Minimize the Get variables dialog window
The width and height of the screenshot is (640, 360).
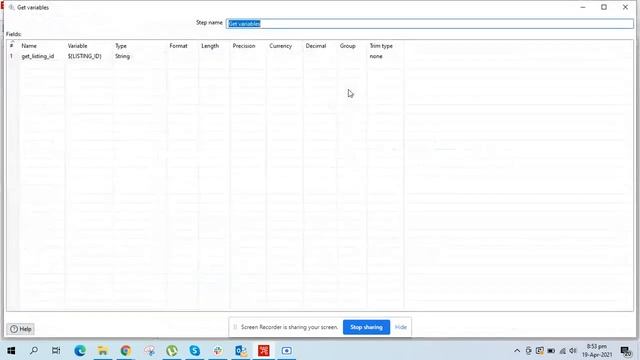click(x=583, y=7)
